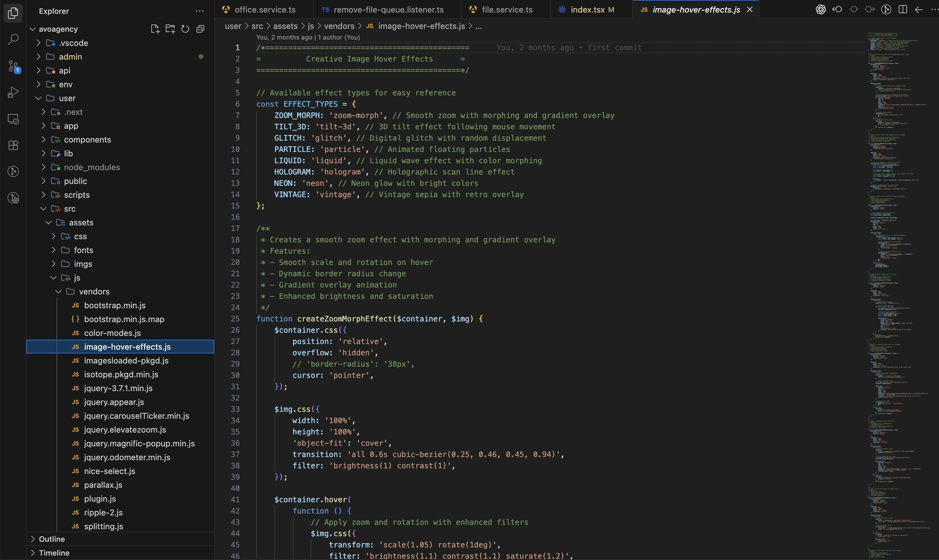Create a new folder in avoagency explorer
This screenshot has height=560, width=939.
tap(170, 29)
